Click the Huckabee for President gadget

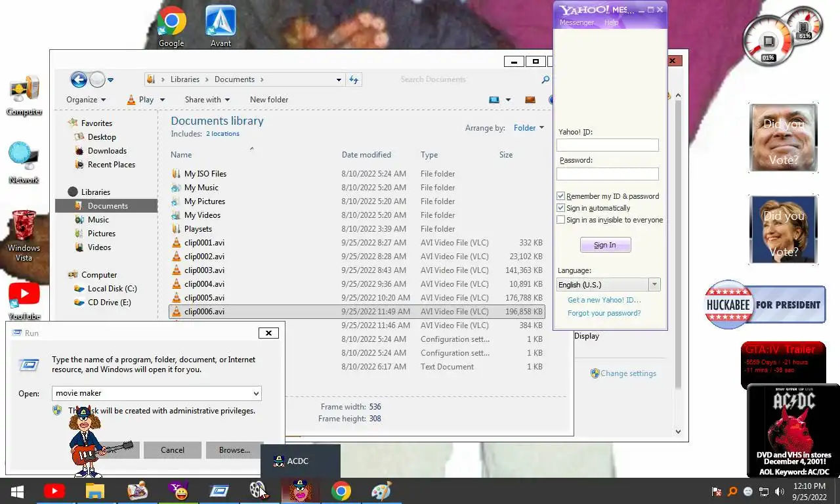[x=765, y=304]
